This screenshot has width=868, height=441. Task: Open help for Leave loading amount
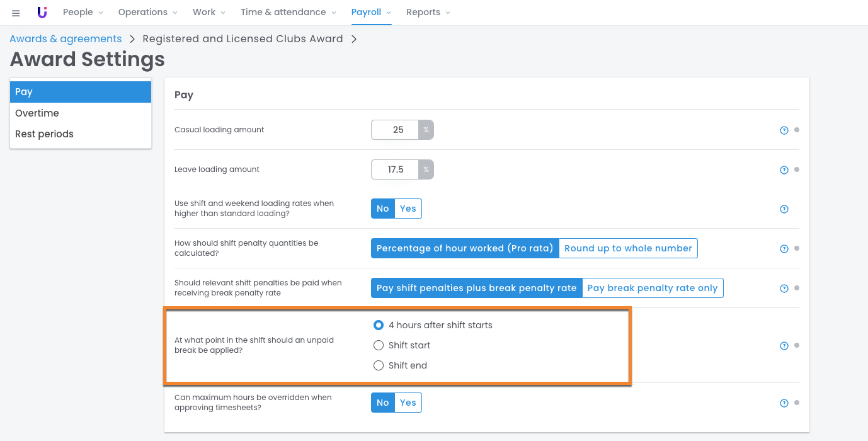click(784, 170)
